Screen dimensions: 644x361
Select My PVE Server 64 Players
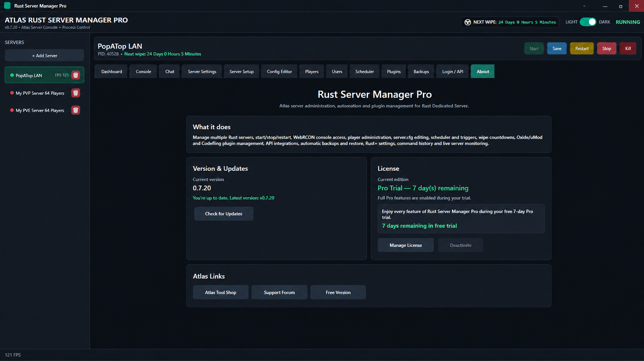coord(40,110)
